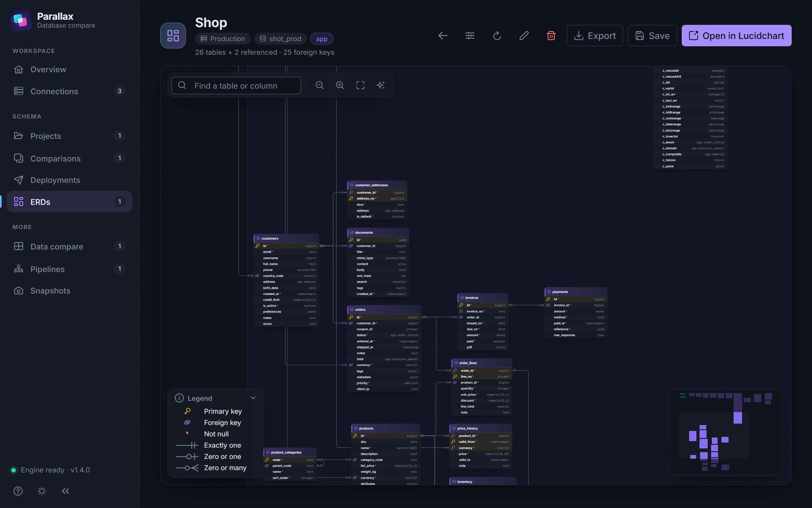The height and width of the screenshot is (508, 812).
Task: Select the orders table header
Action: pos(384,309)
